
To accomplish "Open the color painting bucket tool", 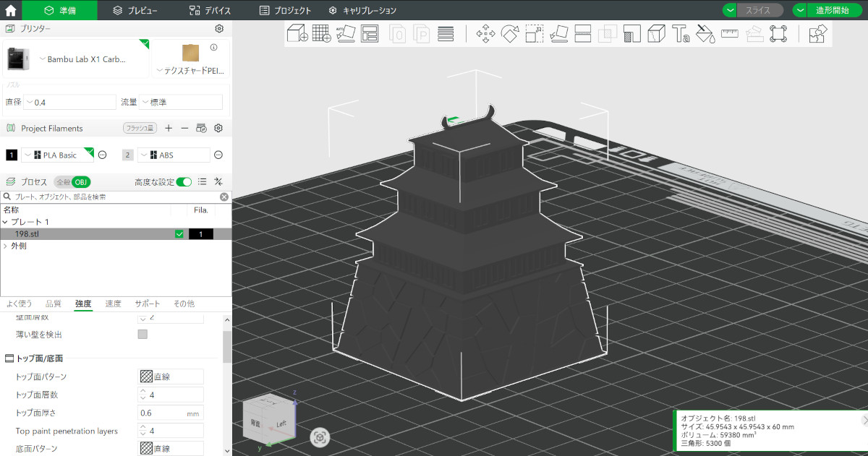I will point(705,33).
